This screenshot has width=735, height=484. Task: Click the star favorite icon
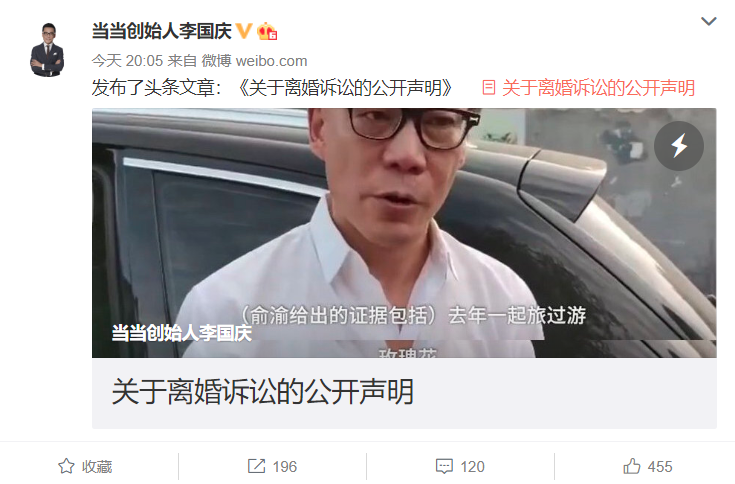66,466
